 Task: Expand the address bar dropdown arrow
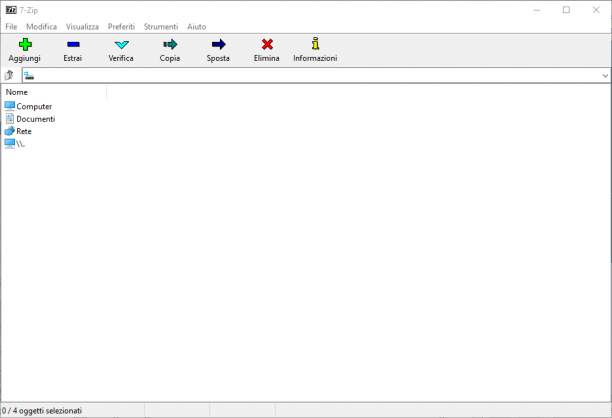605,75
